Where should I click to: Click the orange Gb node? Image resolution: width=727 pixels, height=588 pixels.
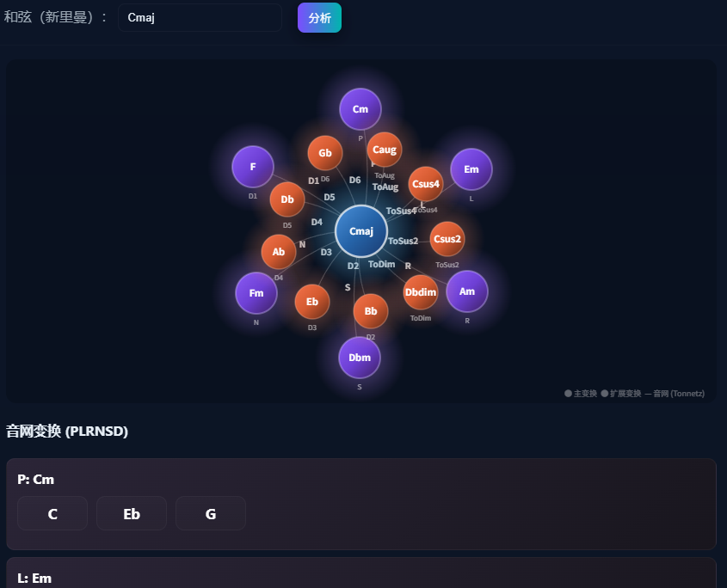click(325, 153)
